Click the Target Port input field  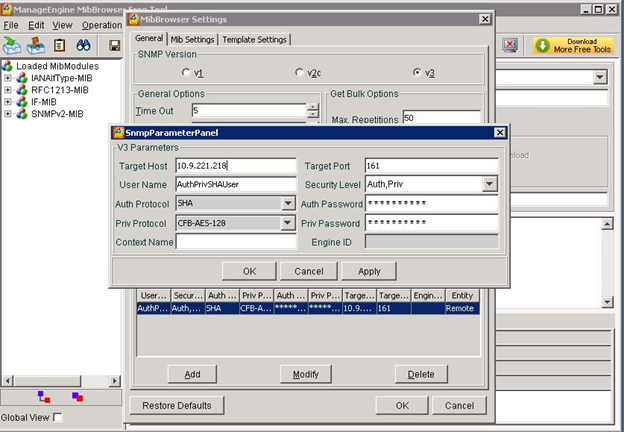(x=431, y=165)
